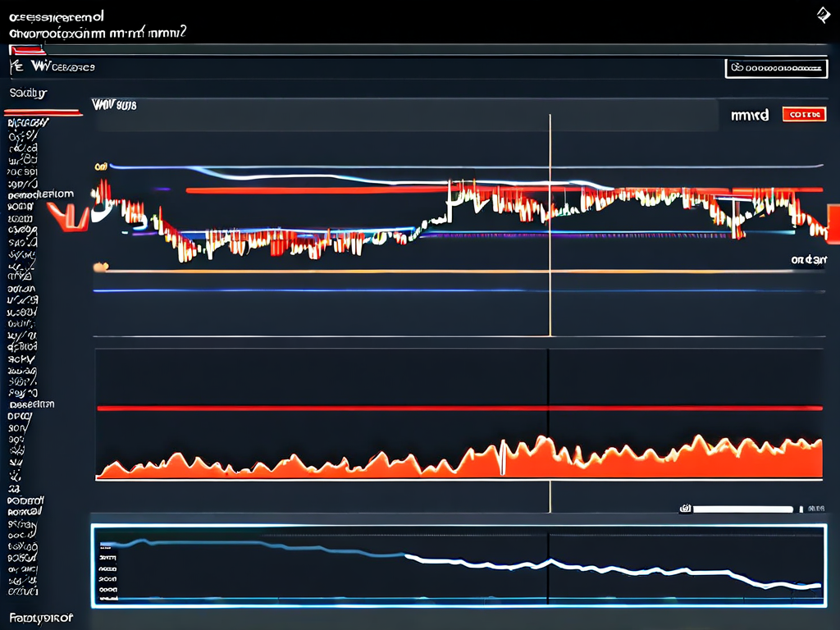The height and width of the screenshot is (630, 840).
Task: Click the diamond icon in the top-right corner
Action: click(x=824, y=15)
